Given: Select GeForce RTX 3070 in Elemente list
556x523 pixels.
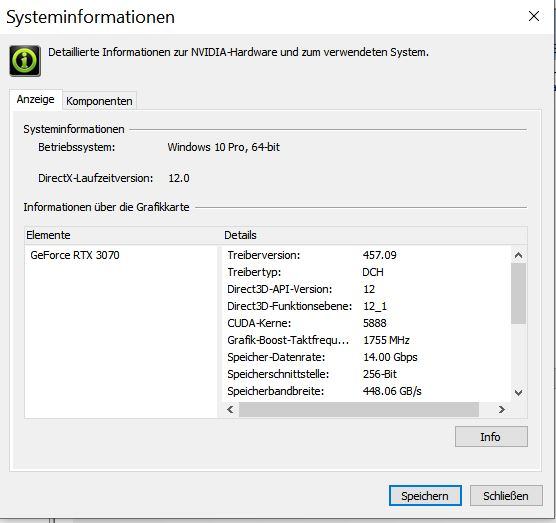Looking at the screenshot, I should click(x=75, y=255).
